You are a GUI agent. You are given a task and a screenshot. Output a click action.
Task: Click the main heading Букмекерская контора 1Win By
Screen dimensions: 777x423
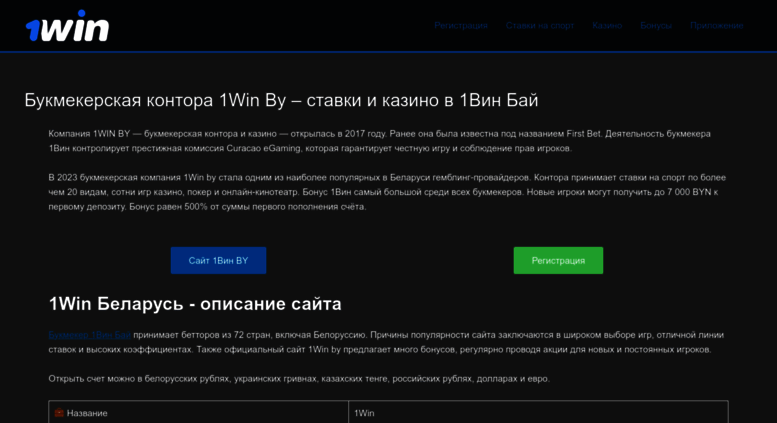pyautogui.click(x=281, y=101)
